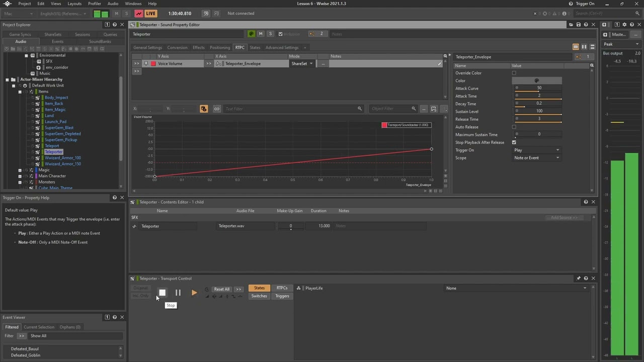Collapse the Actor-Mixer Hierarchy node

(x=8, y=79)
